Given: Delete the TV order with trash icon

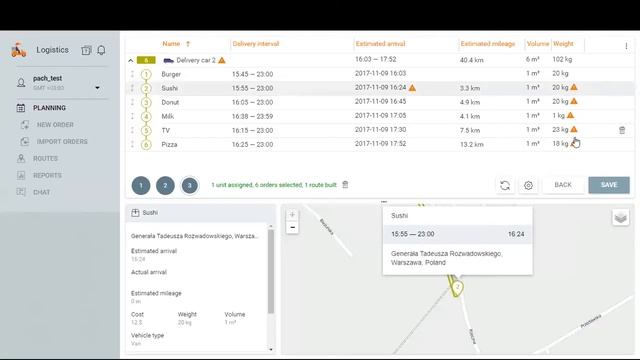Looking at the screenshot, I should coord(622,130).
